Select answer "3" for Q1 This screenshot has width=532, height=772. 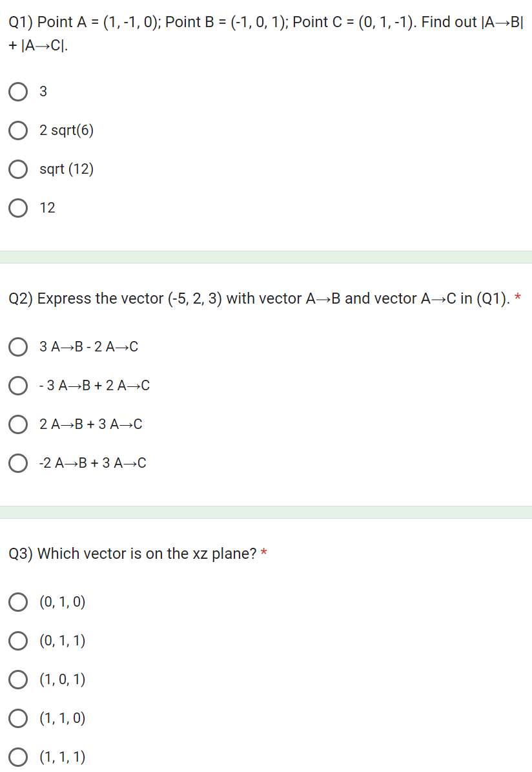(18, 92)
